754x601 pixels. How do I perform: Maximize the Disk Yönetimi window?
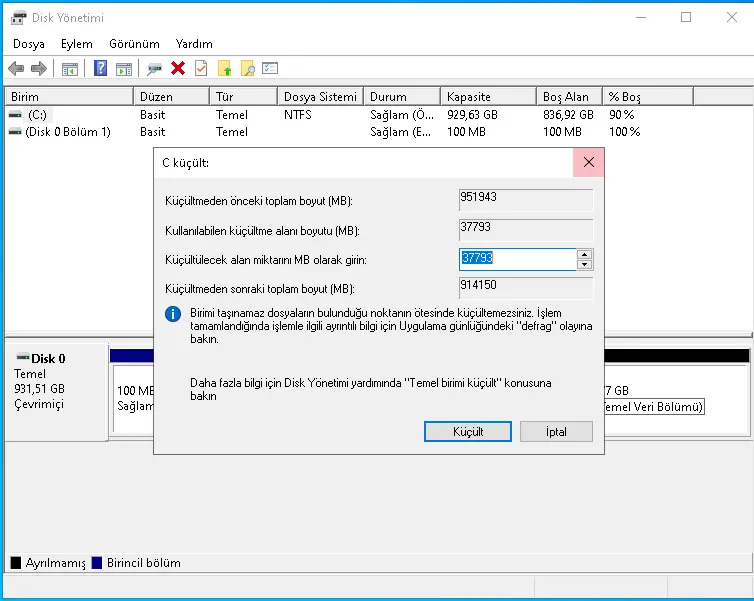click(686, 17)
